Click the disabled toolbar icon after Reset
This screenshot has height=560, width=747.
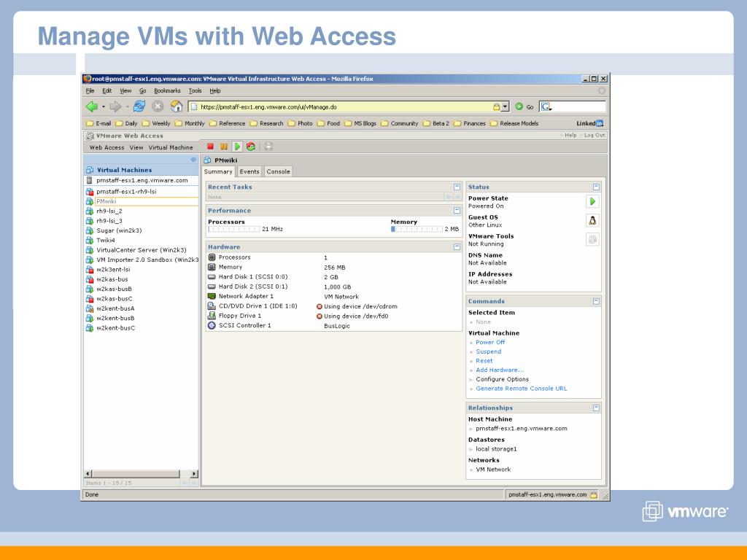268,147
